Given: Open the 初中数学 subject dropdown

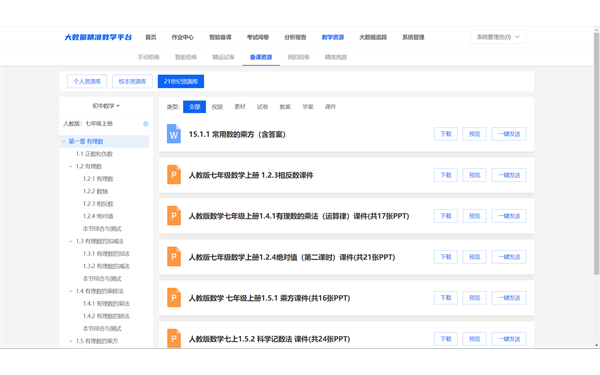Looking at the screenshot, I should (106, 106).
